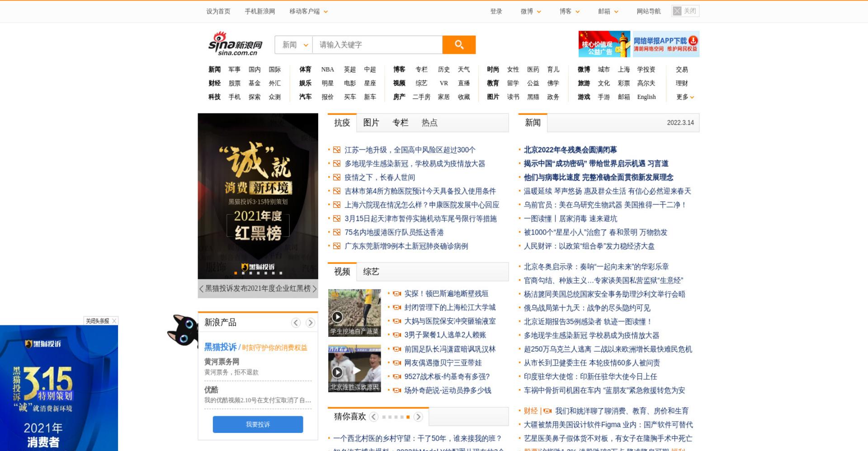This screenshot has width=868, height=451.
Task: Open 新闻 section header on right column
Action: point(533,123)
